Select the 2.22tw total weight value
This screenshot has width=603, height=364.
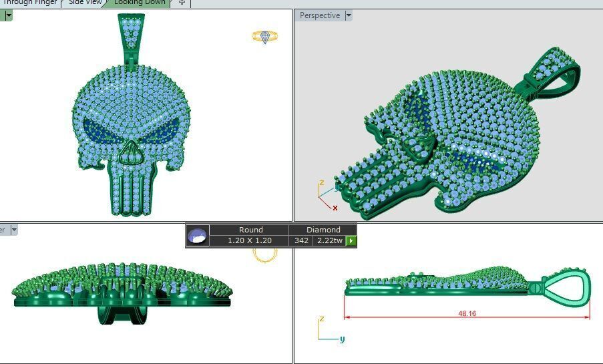coord(330,241)
